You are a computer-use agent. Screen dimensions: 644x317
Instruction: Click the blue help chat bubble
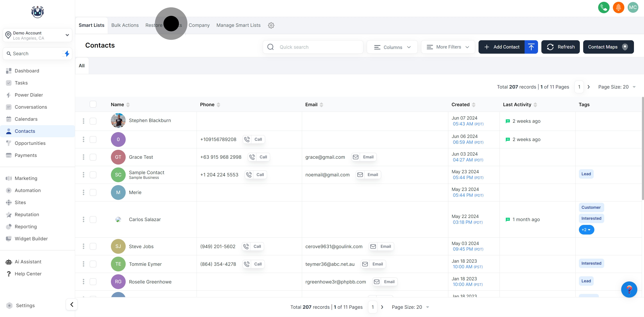point(629,290)
